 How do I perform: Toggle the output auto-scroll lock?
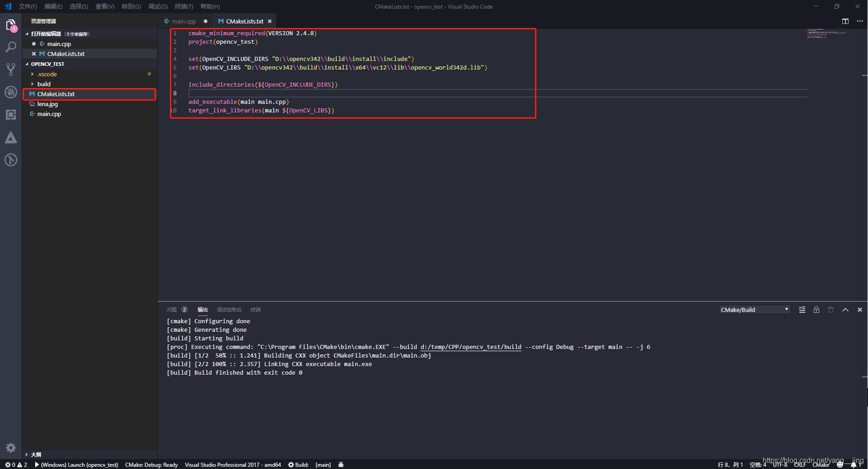[x=816, y=310]
